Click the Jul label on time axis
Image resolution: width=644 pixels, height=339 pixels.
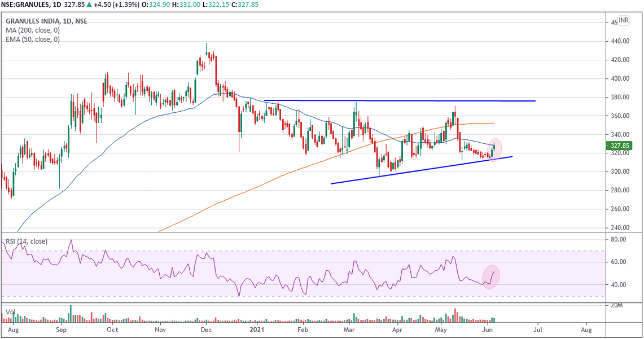pyautogui.click(x=537, y=330)
